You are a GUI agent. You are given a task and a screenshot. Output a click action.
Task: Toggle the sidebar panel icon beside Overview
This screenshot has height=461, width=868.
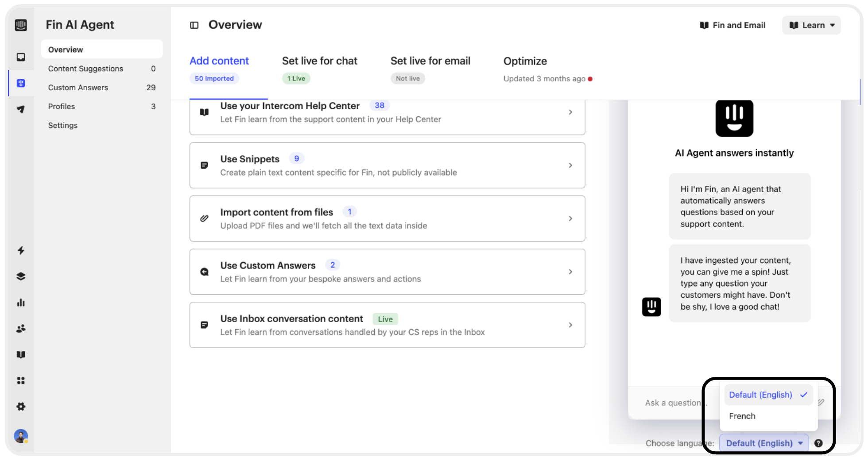[x=194, y=25]
